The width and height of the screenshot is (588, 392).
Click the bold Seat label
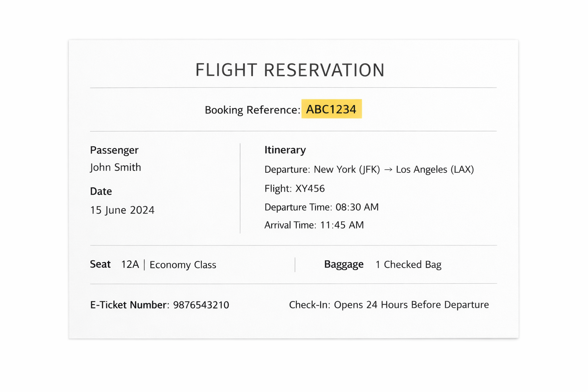(x=100, y=264)
